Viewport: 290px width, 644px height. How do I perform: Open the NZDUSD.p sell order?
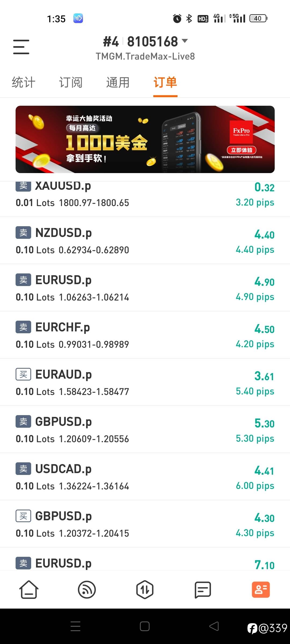pos(145,241)
